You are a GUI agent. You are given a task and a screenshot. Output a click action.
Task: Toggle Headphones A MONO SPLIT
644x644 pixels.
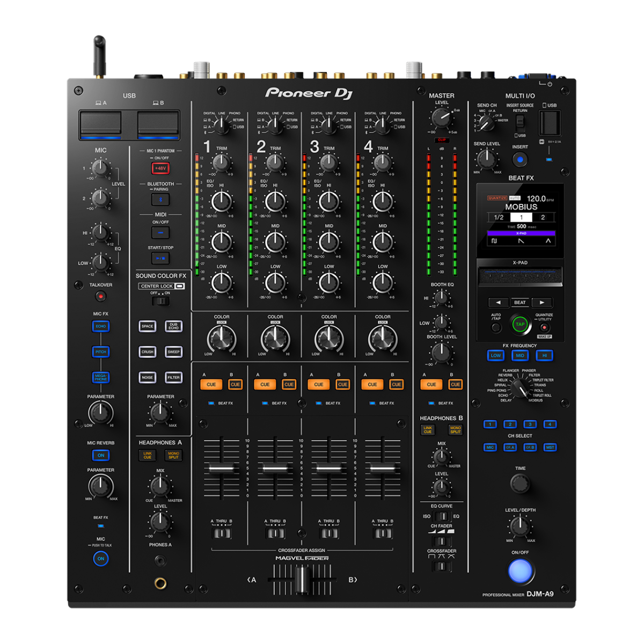[x=173, y=455]
